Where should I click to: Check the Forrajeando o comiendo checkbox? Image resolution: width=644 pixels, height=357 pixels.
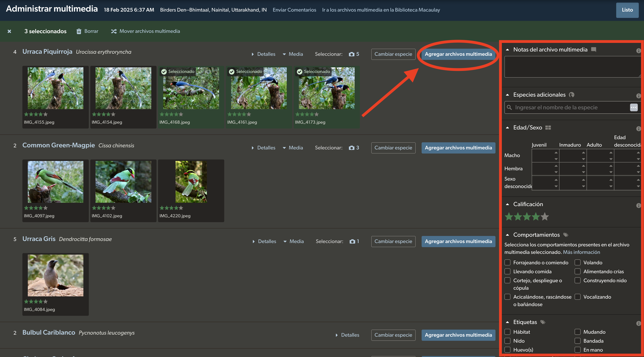click(507, 262)
